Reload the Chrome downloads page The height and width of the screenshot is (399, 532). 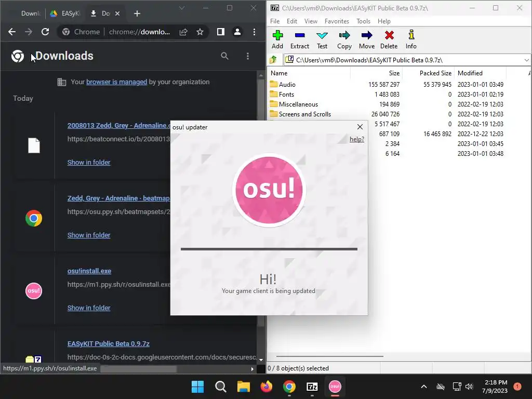(45, 32)
